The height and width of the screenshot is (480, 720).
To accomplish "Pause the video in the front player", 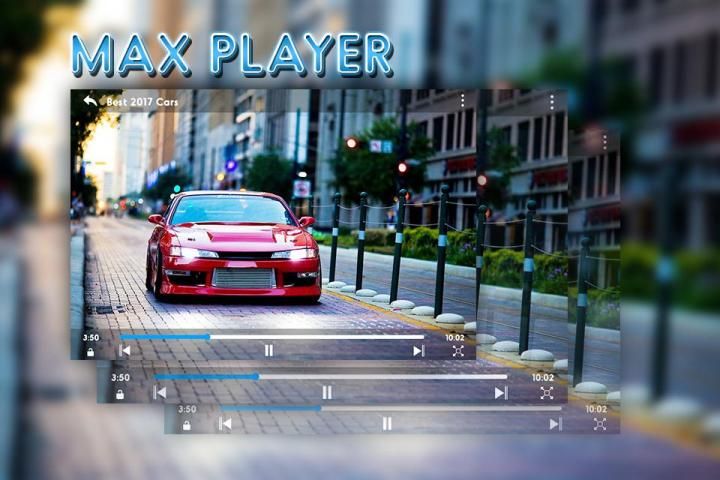I will (268, 350).
